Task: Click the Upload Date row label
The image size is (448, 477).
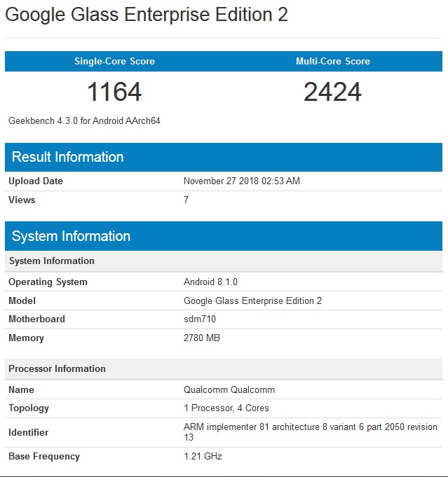Action: tap(36, 181)
